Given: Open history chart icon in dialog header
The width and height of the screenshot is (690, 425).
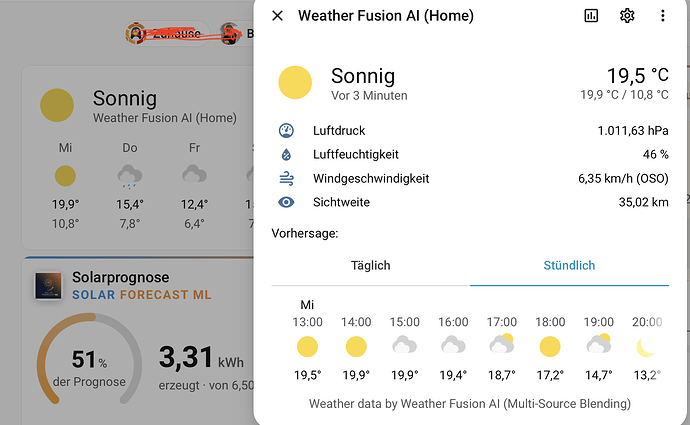Looking at the screenshot, I should [591, 16].
